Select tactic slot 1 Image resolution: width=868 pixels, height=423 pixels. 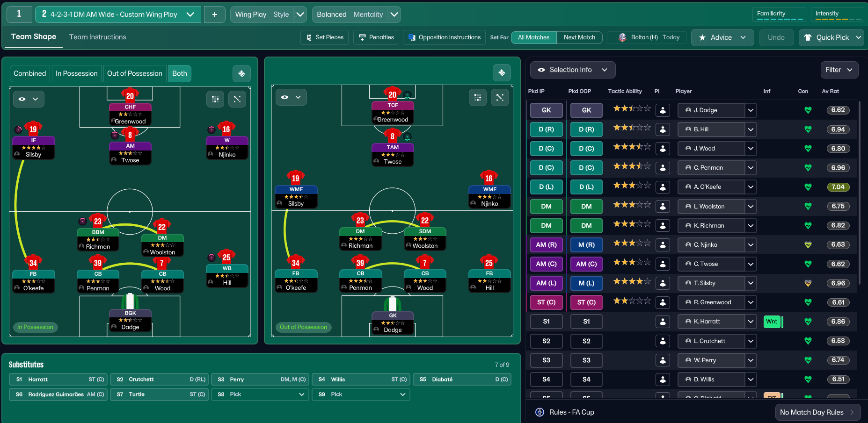click(x=19, y=14)
